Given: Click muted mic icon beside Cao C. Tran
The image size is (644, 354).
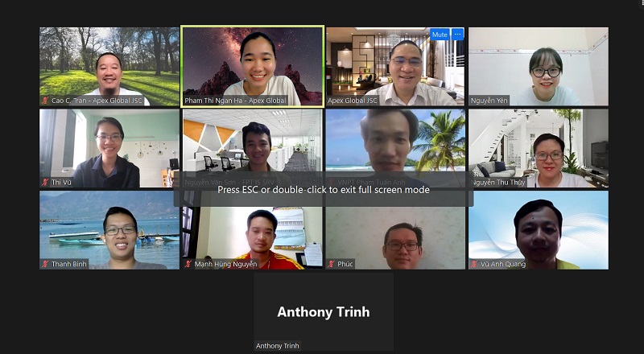Looking at the screenshot, I should pos(45,101).
